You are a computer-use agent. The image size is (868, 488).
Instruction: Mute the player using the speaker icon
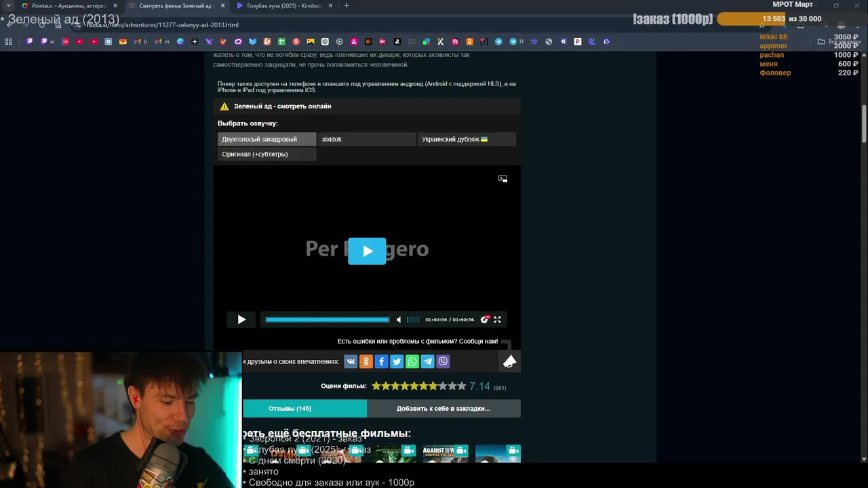(x=399, y=320)
